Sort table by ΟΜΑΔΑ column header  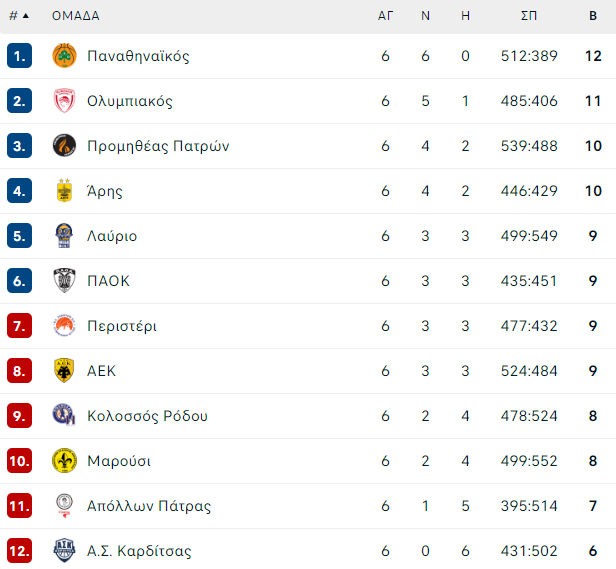76,16
